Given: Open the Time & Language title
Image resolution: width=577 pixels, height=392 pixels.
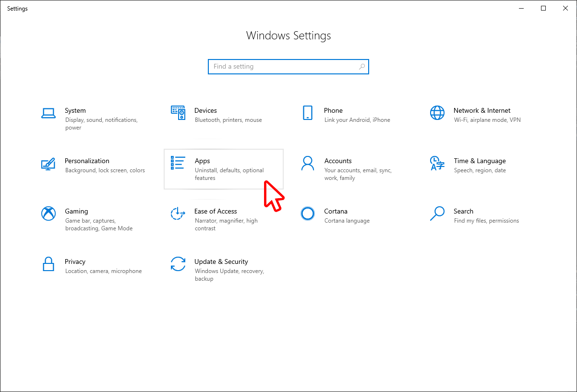Looking at the screenshot, I should (x=480, y=161).
